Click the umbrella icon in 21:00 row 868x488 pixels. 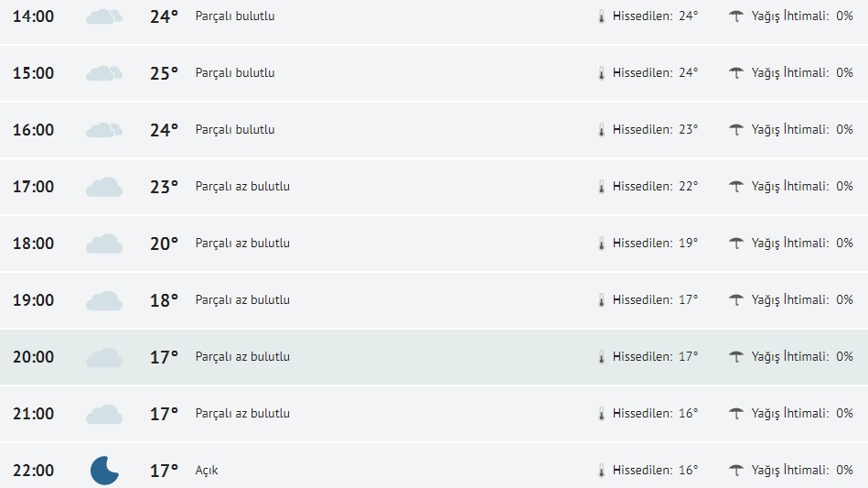pos(736,414)
